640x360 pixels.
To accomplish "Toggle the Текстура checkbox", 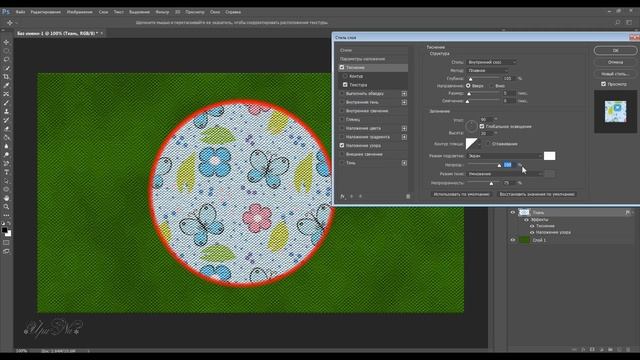I will [345, 85].
